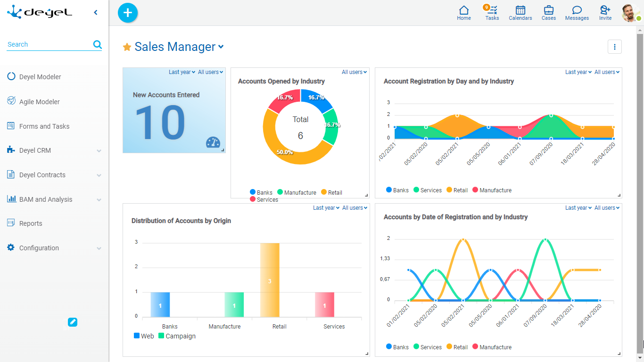Open the three-dot dashboard options button

615,47
